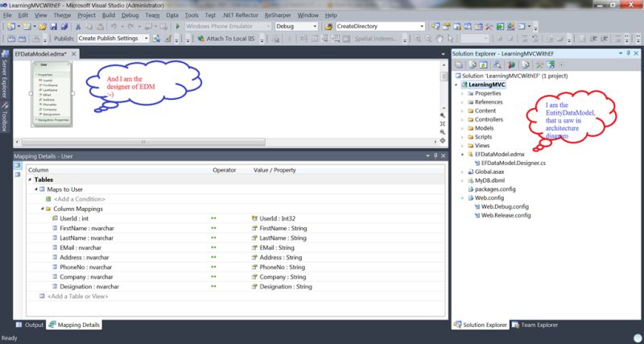This screenshot has height=344, width=644.
Task: Click the zoom-to-fit icon at designer right edge
Action: coord(442,124)
